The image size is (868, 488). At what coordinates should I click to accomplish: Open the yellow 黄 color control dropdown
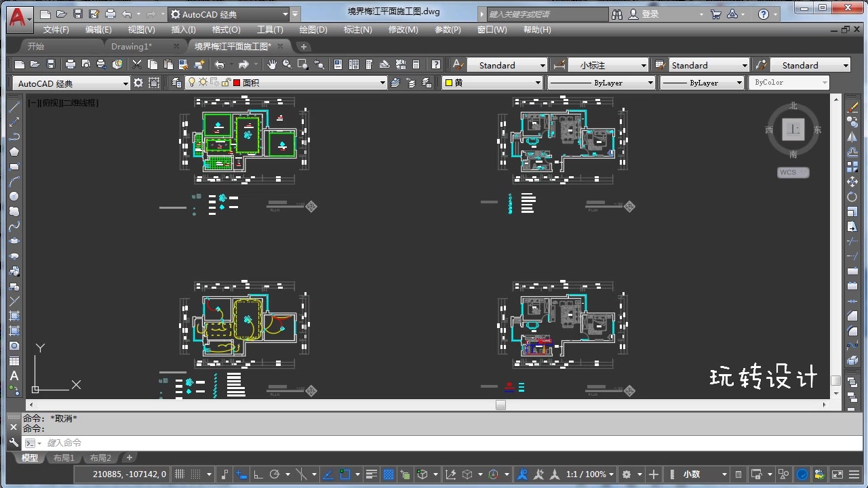[x=493, y=83]
